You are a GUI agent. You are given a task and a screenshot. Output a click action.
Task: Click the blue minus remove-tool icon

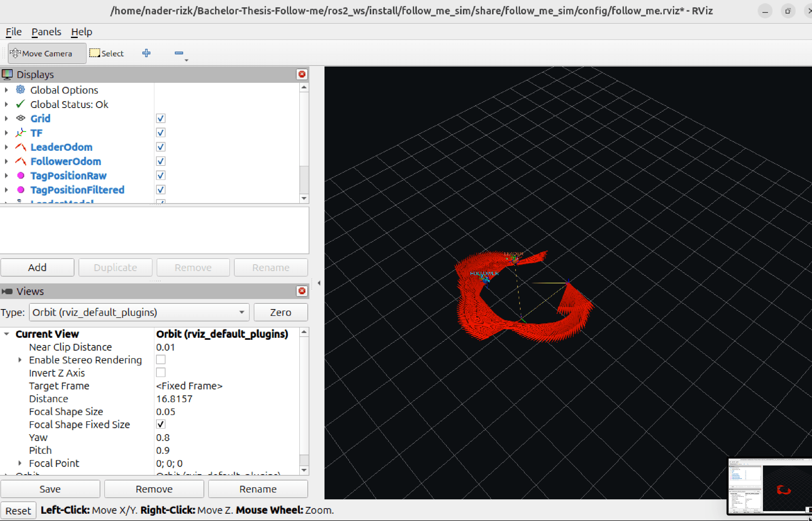(x=179, y=53)
